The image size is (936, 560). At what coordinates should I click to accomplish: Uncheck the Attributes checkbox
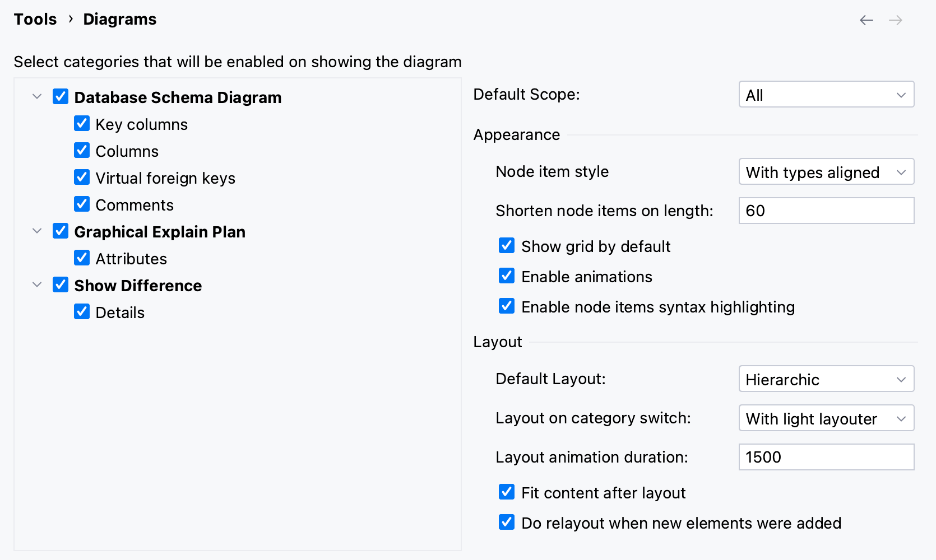82,258
